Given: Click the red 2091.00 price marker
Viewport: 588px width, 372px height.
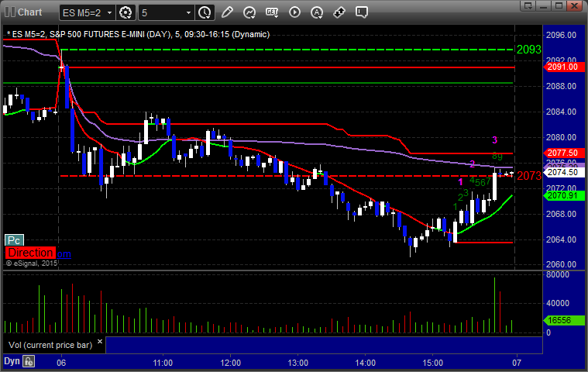Looking at the screenshot, I should pyautogui.click(x=563, y=67).
